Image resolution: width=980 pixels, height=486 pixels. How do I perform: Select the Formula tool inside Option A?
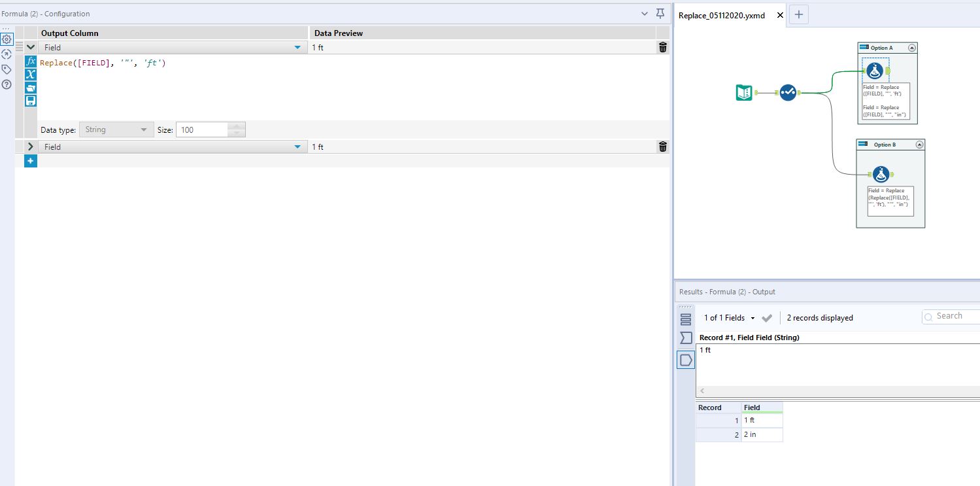coord(875,71)
